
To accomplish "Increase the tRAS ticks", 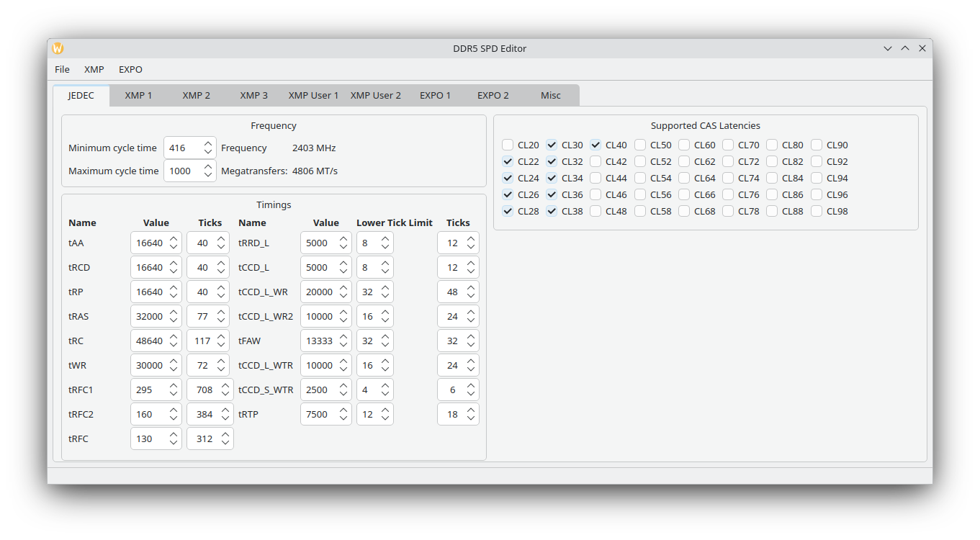I will (221, 312).
